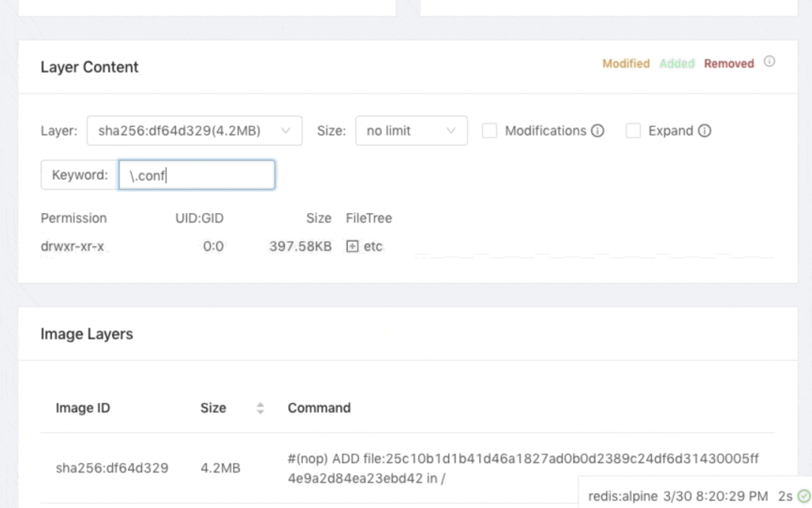The height and width of the screenshot is (508, 812).
Task: Click the Image ID column header
Action: click(83, 408)
